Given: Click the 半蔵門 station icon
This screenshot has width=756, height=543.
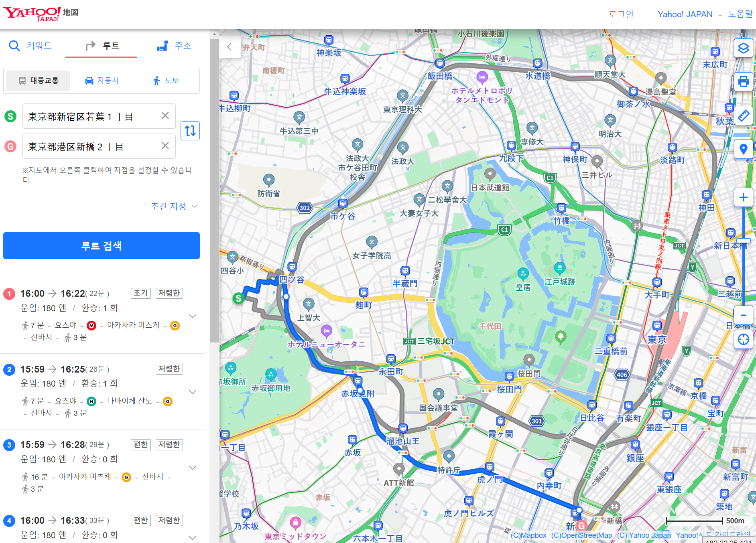Looking at the screenshot, I should [405, 271].
